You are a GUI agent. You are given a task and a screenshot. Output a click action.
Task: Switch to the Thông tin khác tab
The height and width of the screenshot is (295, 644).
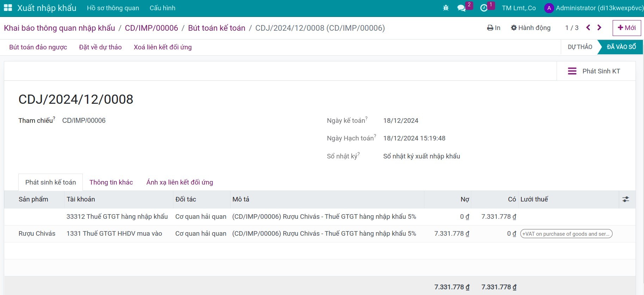[x=111, y=182]
